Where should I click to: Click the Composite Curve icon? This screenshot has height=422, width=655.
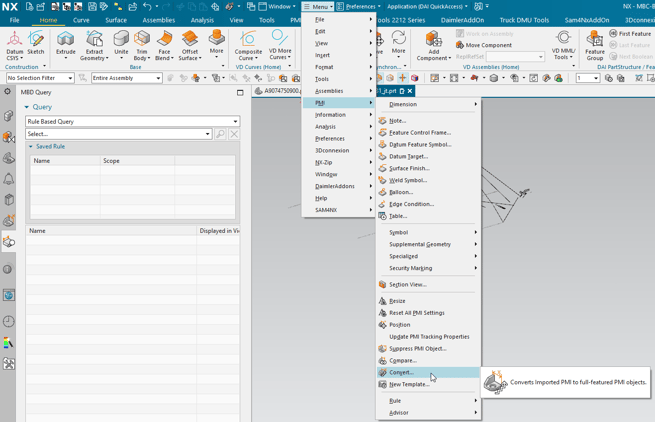248,41
